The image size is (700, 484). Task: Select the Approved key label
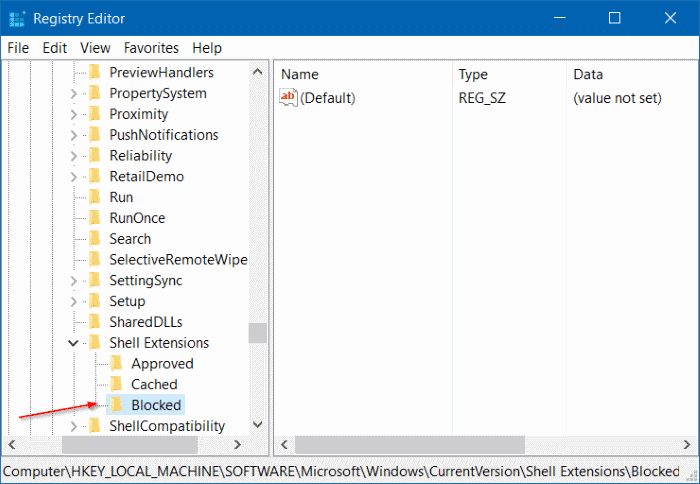(x=162, y=364)
